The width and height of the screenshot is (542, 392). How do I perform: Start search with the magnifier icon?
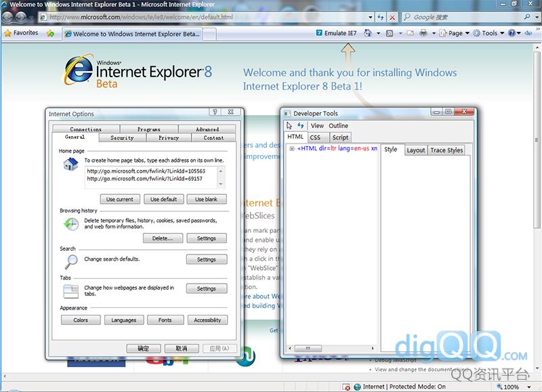(527, 17)
